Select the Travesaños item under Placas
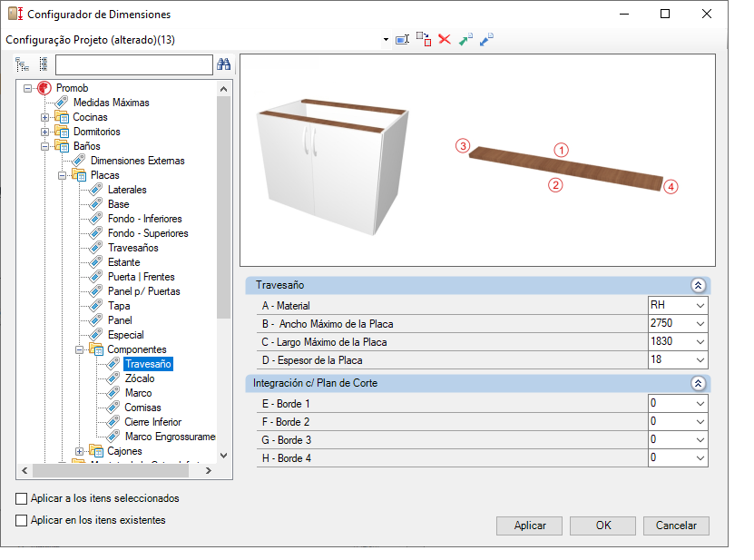The image size is (754, 560). pyautogui.click(x=133, y=248)
